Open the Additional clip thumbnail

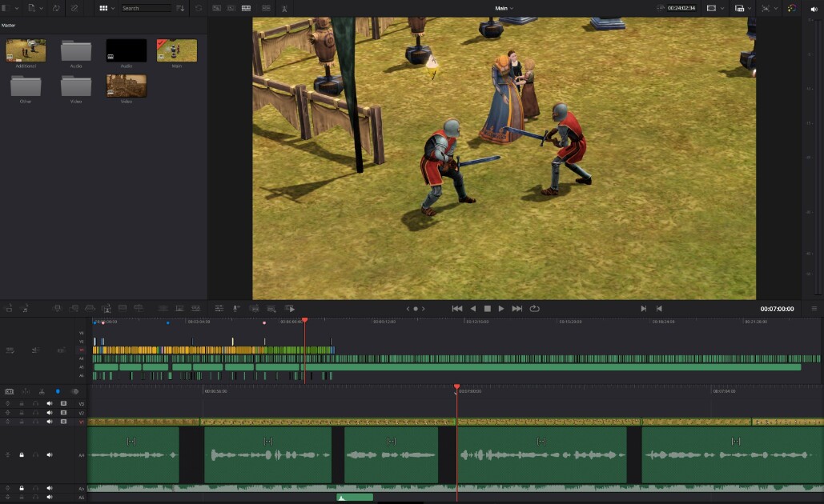tap(26, 51)
